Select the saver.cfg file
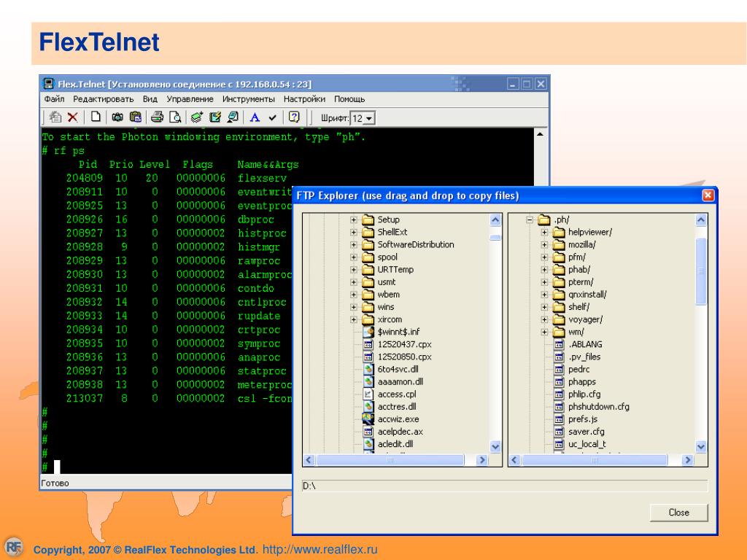747x560 pixels. coord(586,432)
